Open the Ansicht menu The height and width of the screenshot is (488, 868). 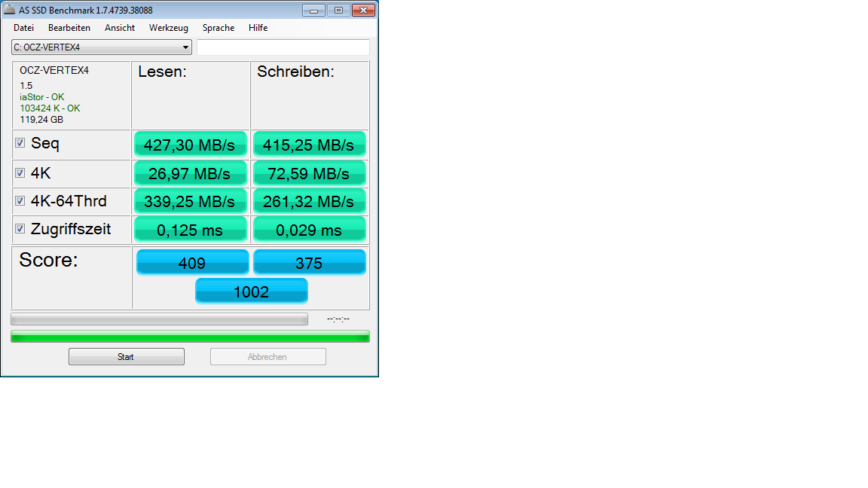(x=120, y=28)
